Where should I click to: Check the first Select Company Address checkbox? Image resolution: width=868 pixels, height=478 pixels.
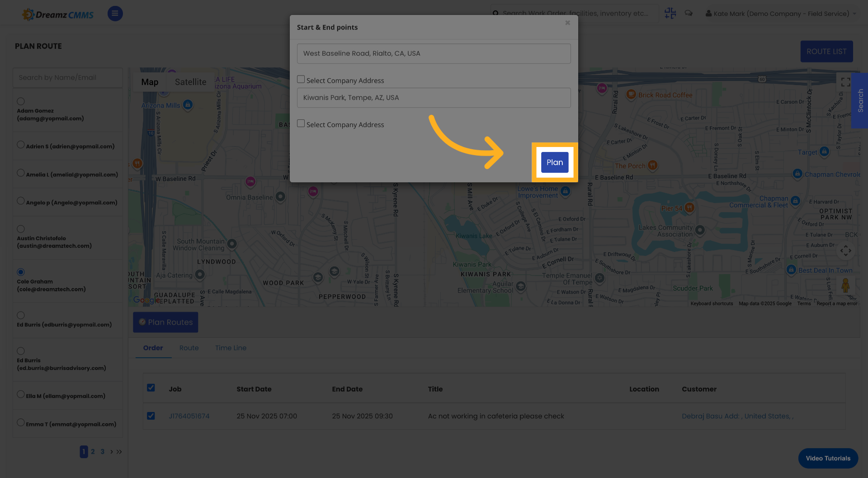click(x=301, y=79)
